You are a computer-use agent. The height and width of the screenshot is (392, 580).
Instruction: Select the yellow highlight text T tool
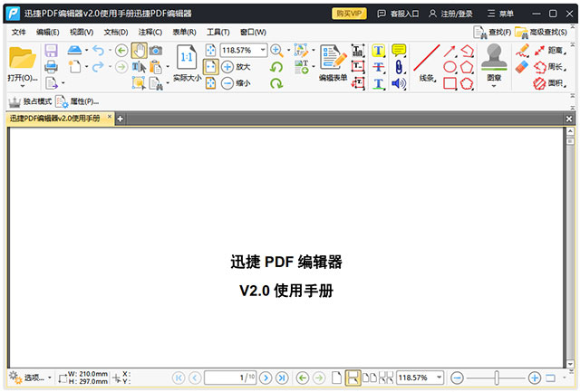pos(379,51)
